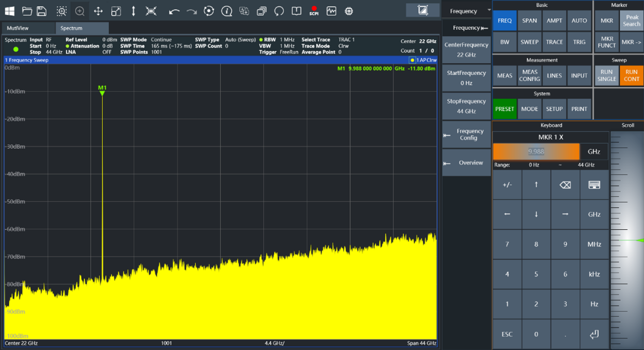Click the Peak Search button
Viewport: 644px width, 350px height.
[631, 21]
